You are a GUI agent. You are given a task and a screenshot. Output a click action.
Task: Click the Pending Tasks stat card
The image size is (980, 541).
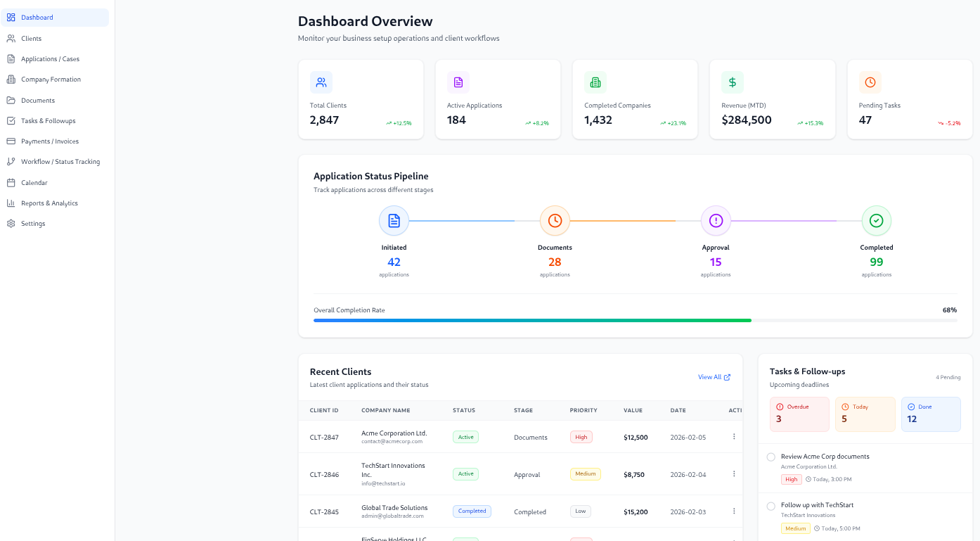click(909, 98)
